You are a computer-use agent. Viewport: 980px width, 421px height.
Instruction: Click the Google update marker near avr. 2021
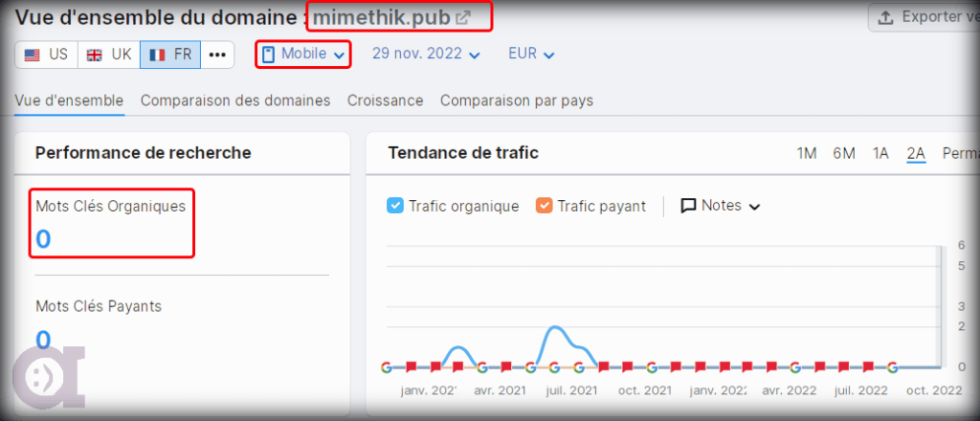click(482, 366)
